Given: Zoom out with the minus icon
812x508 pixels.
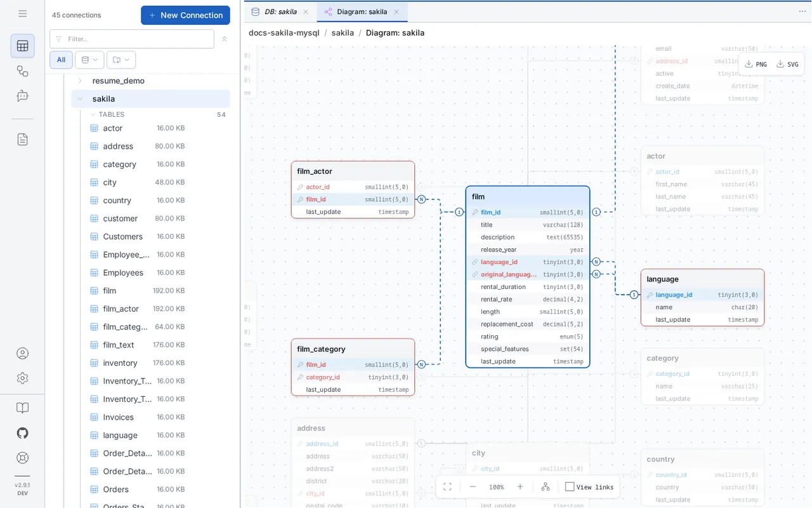Looking at the screenshot, I should tap(473, 487).
